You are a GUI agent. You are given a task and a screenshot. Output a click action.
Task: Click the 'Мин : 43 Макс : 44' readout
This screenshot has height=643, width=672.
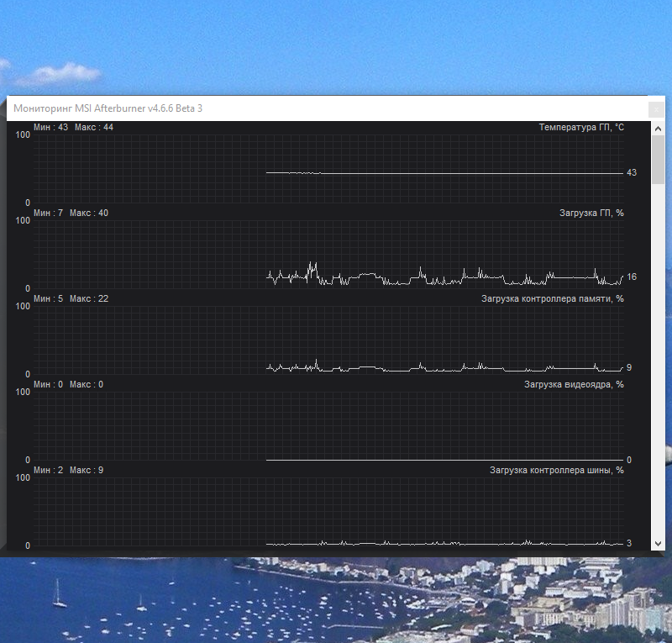point(73,128)
